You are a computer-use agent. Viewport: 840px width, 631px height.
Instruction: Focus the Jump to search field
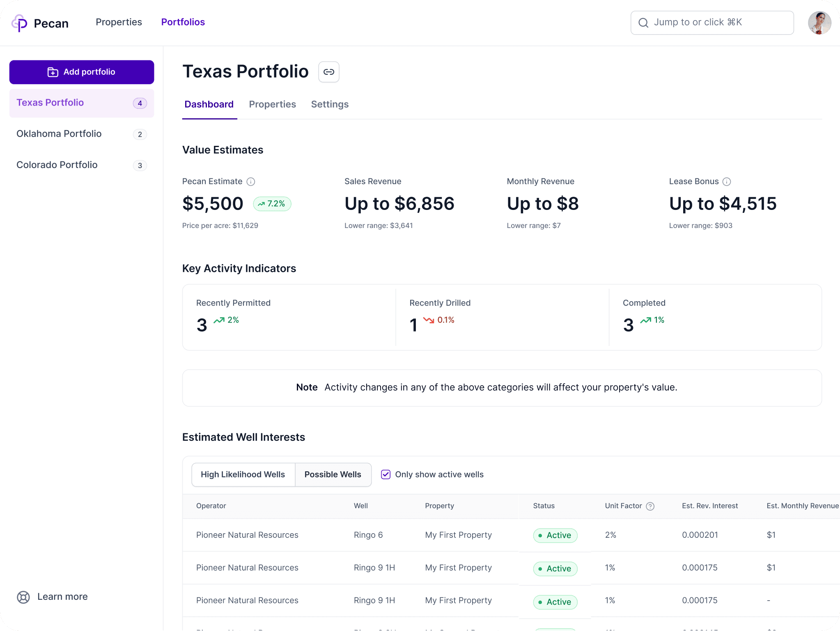click(x=712, y=23)
